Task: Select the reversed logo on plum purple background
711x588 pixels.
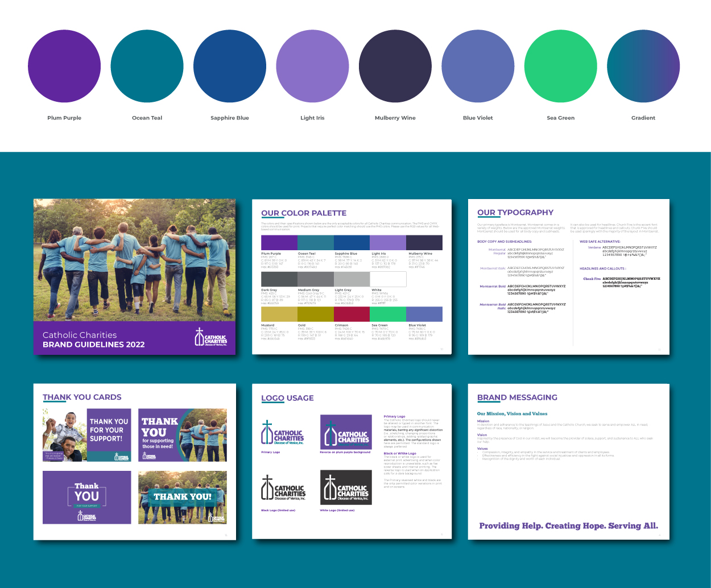Action: point(346,432)
